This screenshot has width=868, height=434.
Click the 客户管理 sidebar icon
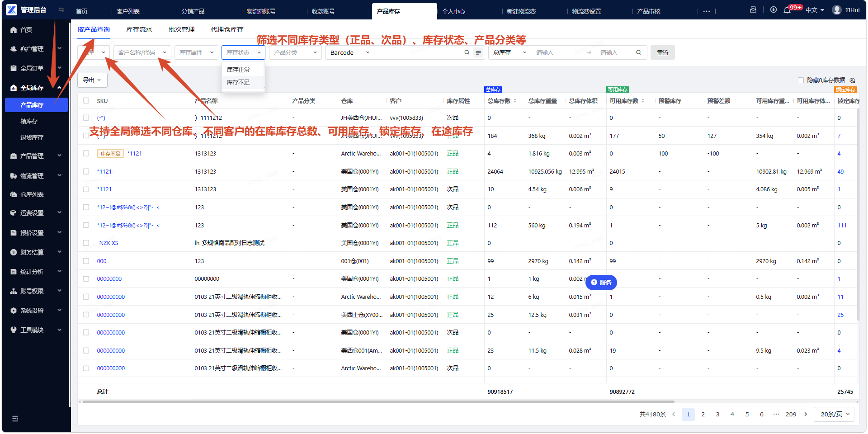point(14,49)
